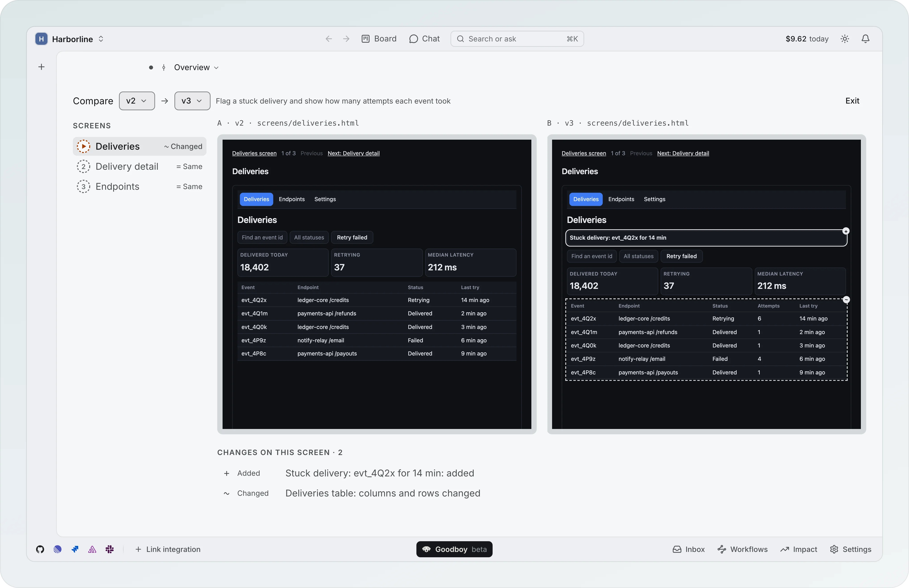Click the Added change plus icon
Viewport: 909px width, 588px height.
227,474
